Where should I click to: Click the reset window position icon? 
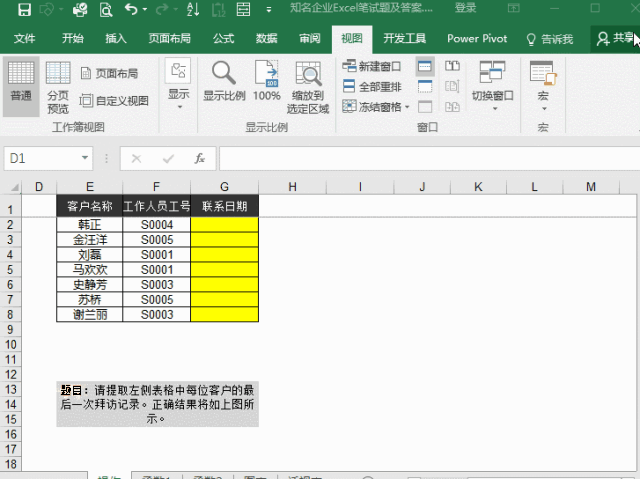pyautogui.click(x=452, y=107)
